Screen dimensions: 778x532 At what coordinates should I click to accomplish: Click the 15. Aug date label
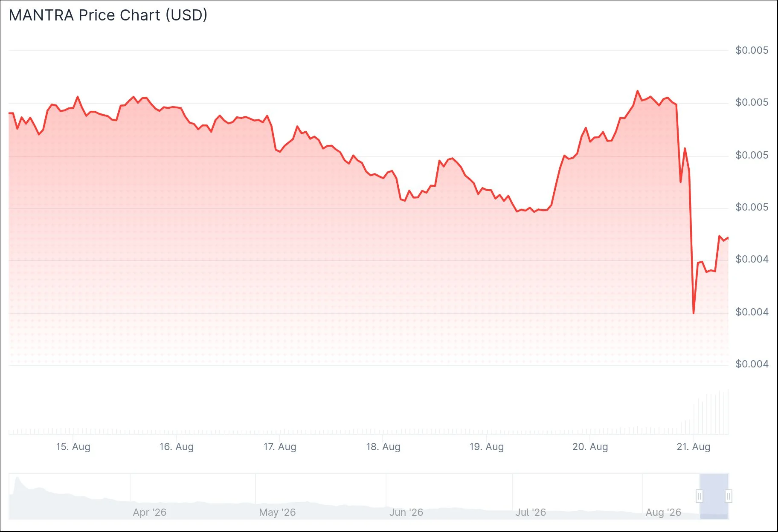click(73, 447)
